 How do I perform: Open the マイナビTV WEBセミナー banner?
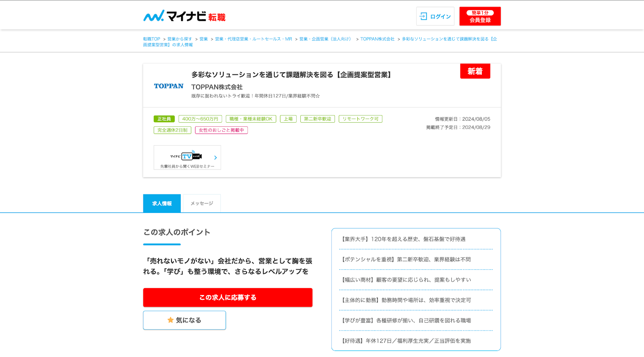click(x=187, y=157)
